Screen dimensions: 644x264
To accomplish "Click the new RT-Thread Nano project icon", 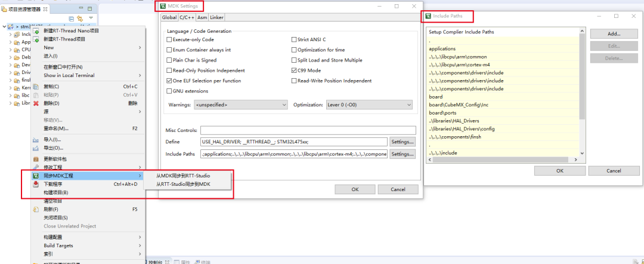I will 36,31.
